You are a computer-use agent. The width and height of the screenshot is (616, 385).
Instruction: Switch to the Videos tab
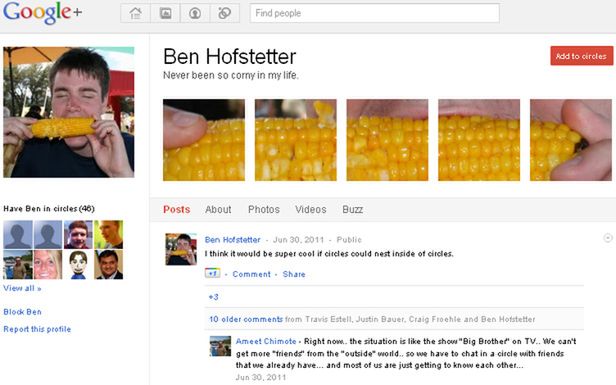tap(311, 209)
